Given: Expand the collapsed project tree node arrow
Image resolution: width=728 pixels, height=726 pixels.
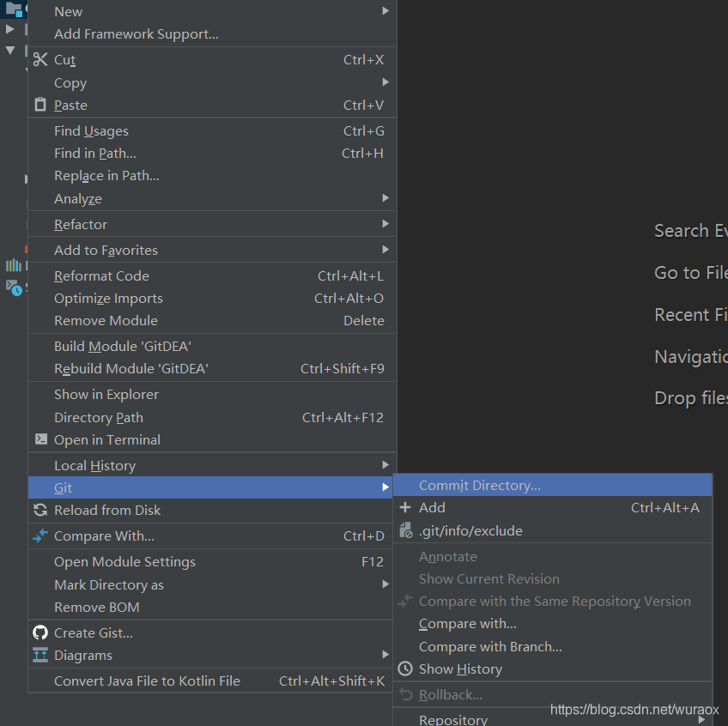Looking at the screenshot, I should click(9, 29).
